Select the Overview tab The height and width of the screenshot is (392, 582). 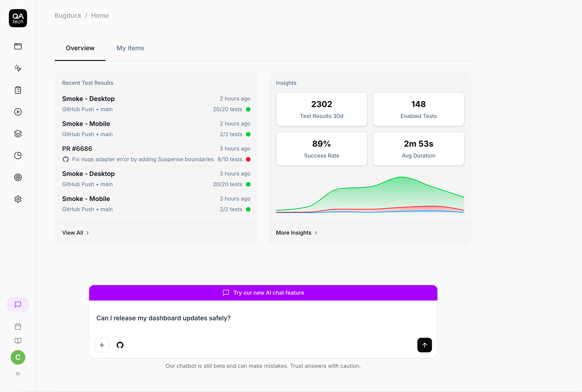[x=80, y=48]
